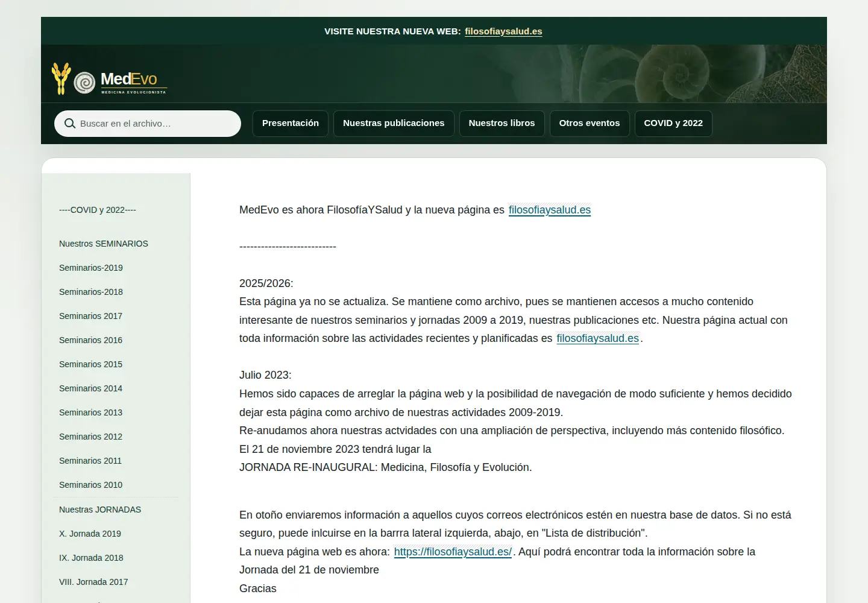Open Seminarios 2016 in sidebar

[91, 340]
